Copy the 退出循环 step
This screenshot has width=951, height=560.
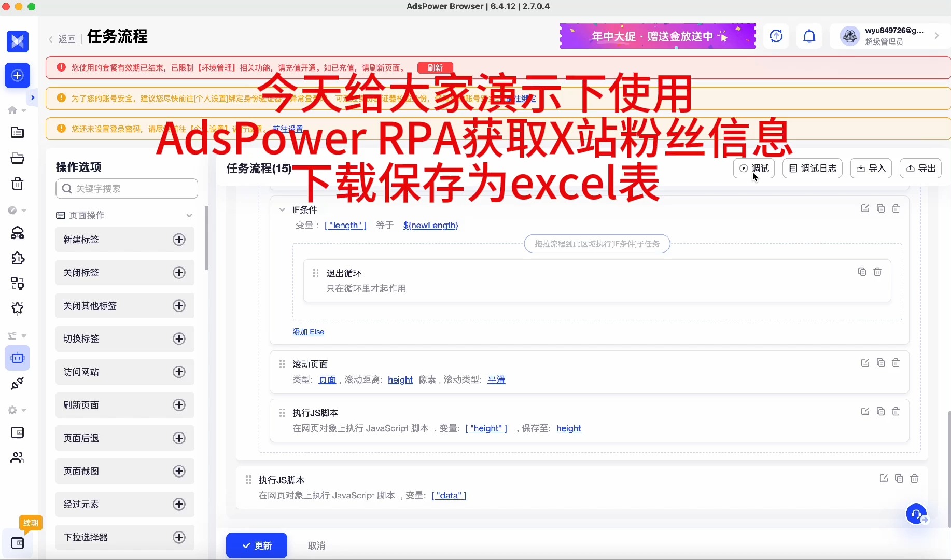click(862, 272)
